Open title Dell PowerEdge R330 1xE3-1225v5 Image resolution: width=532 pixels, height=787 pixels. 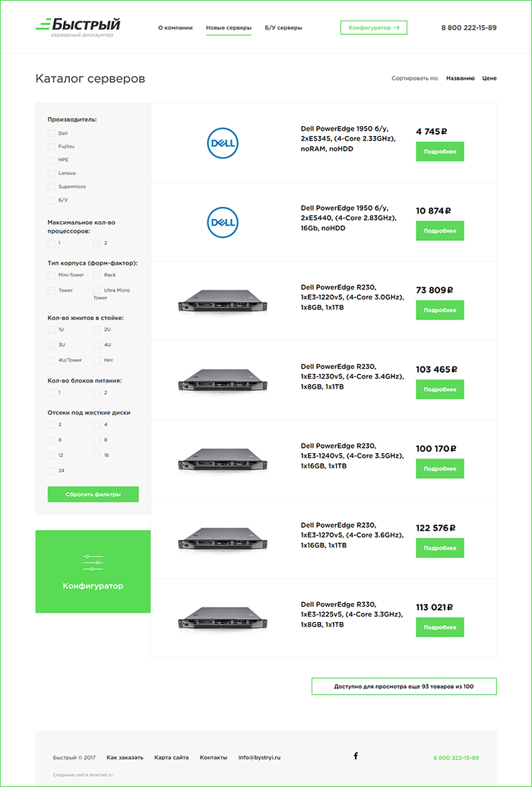pyautogui.click(x=352, y=614)
